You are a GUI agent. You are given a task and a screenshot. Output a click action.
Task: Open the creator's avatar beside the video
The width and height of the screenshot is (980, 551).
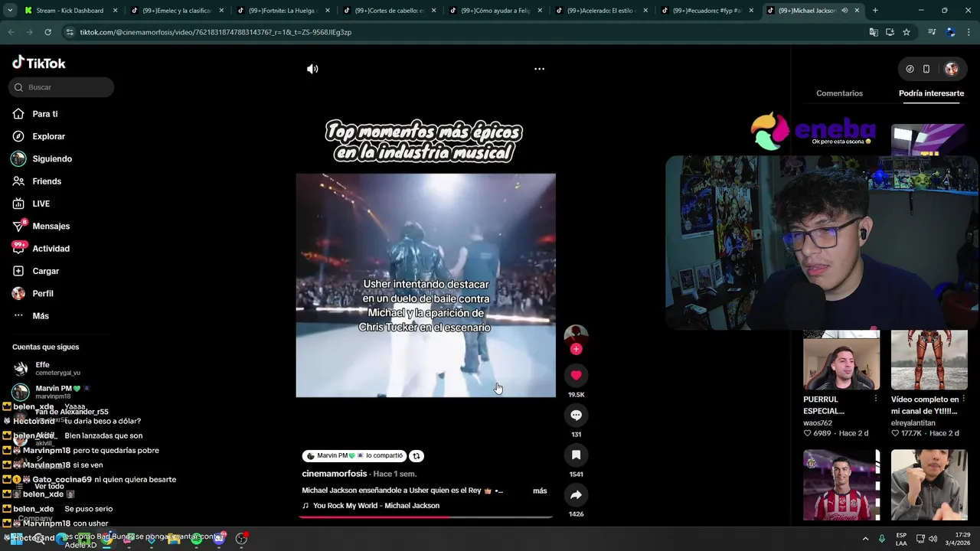[x=576, y=335]
